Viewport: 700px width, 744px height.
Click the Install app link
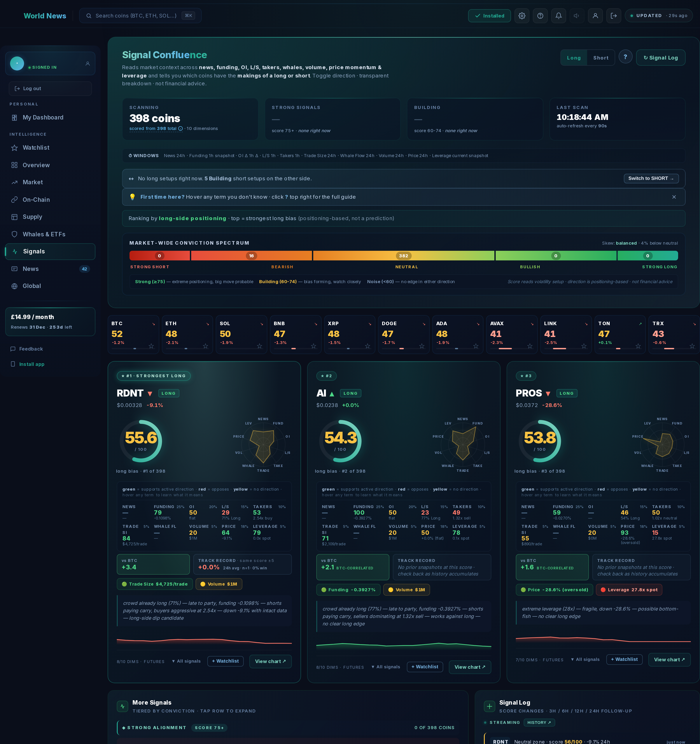point(28,364)
